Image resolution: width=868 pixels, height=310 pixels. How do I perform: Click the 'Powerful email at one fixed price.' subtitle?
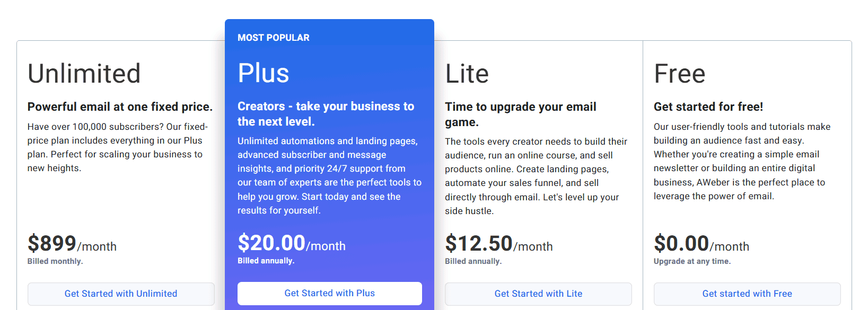tap(120, 107)
